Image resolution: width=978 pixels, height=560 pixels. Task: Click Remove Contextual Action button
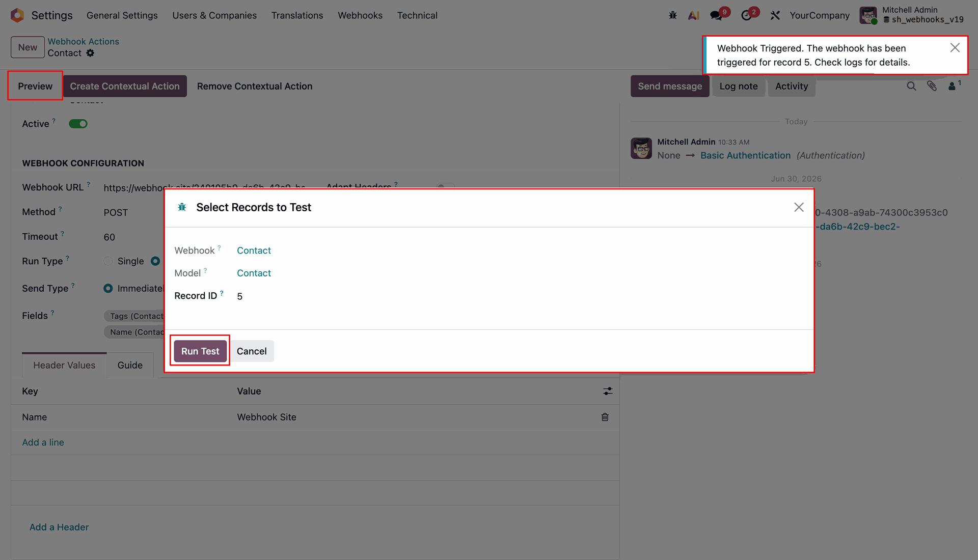point(255,86)
